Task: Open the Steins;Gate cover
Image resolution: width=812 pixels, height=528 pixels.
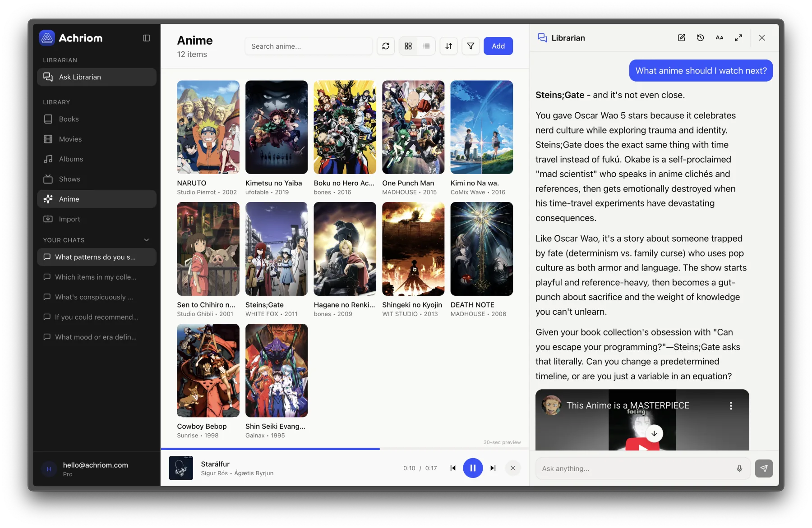Action: tap(277, 249)
